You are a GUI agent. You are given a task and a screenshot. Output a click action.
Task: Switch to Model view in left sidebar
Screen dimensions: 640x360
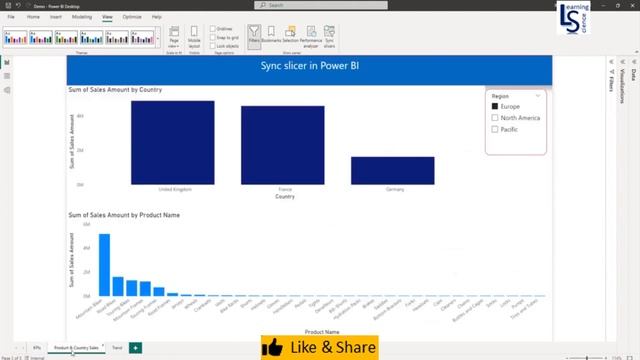point(7,90)
